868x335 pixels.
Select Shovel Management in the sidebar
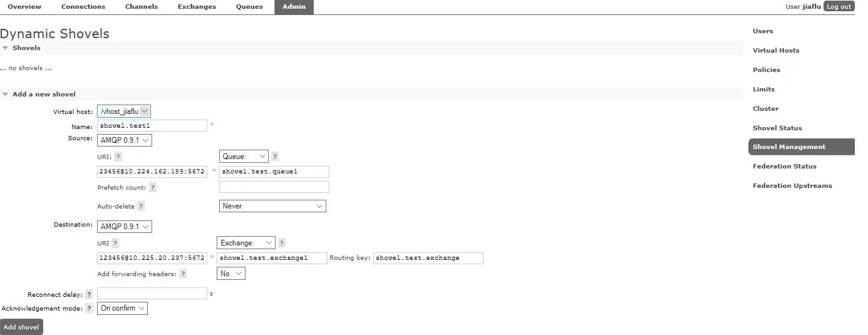pos(802,147)
